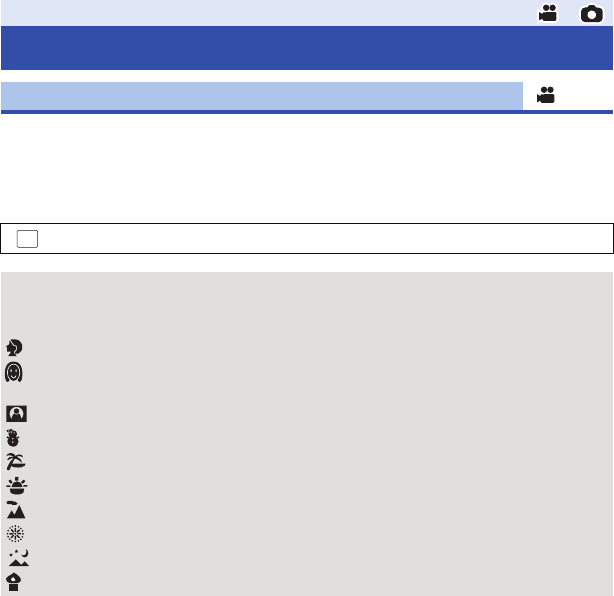Select the candle-shaped Low Light icon

pos(13,582)
